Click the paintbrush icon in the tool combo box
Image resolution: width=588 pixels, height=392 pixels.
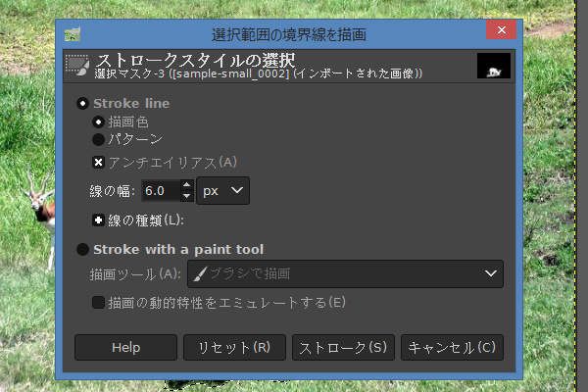point(199,274)
